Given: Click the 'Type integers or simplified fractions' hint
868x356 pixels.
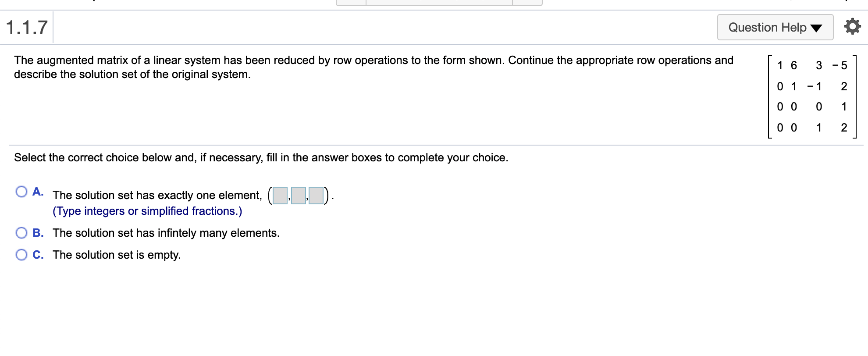Looking at the screenshot, I should click(147, 211).
